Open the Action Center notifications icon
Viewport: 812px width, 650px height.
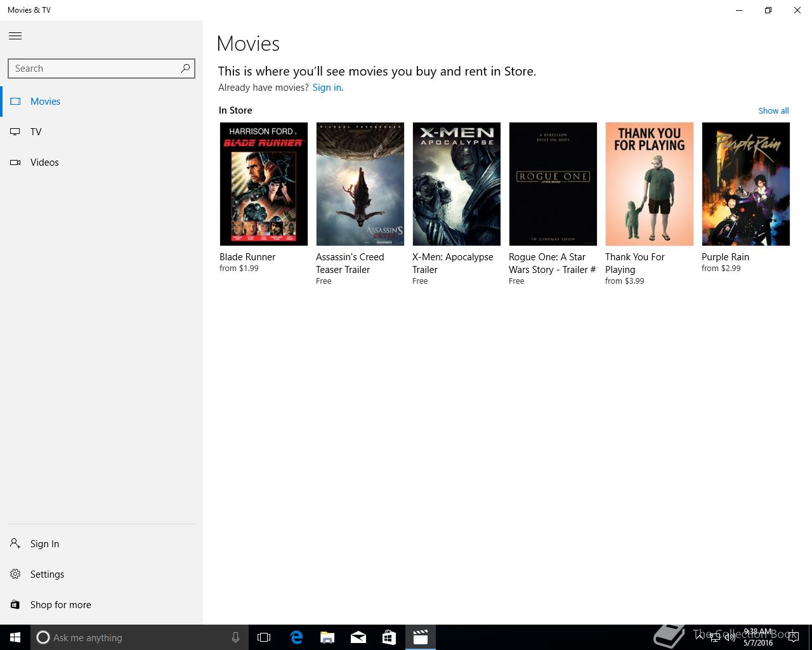(x=794, y=637)
